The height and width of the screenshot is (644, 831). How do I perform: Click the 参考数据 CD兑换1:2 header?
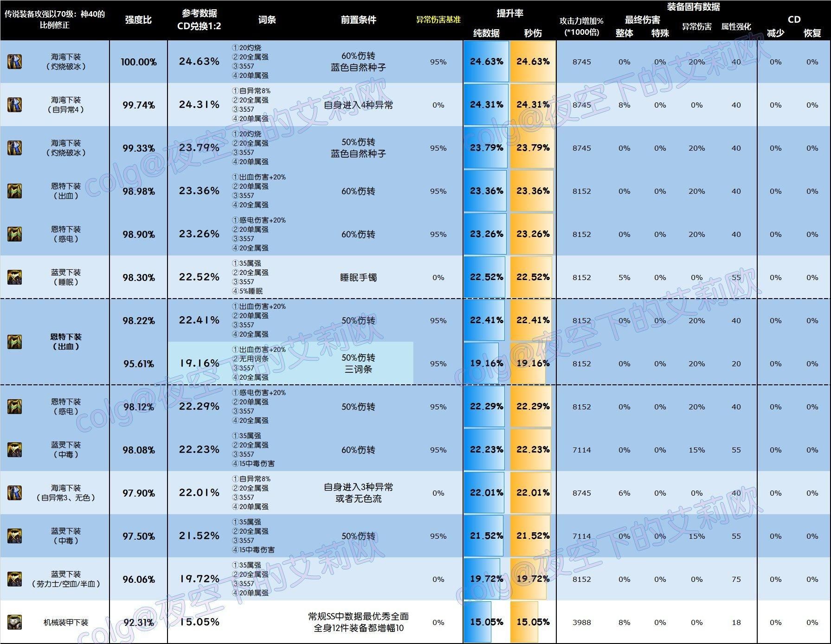point(199,20)
